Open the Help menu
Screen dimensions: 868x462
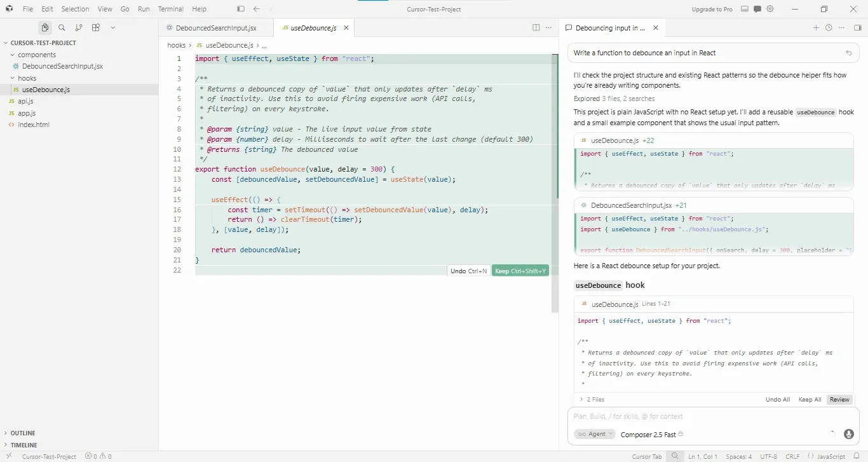[199, 9]
